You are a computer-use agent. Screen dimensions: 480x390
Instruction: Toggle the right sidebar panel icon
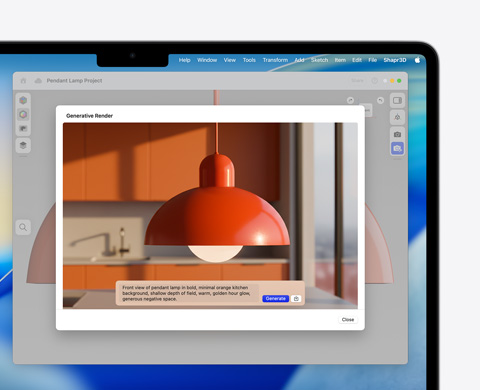click(397, 100)
